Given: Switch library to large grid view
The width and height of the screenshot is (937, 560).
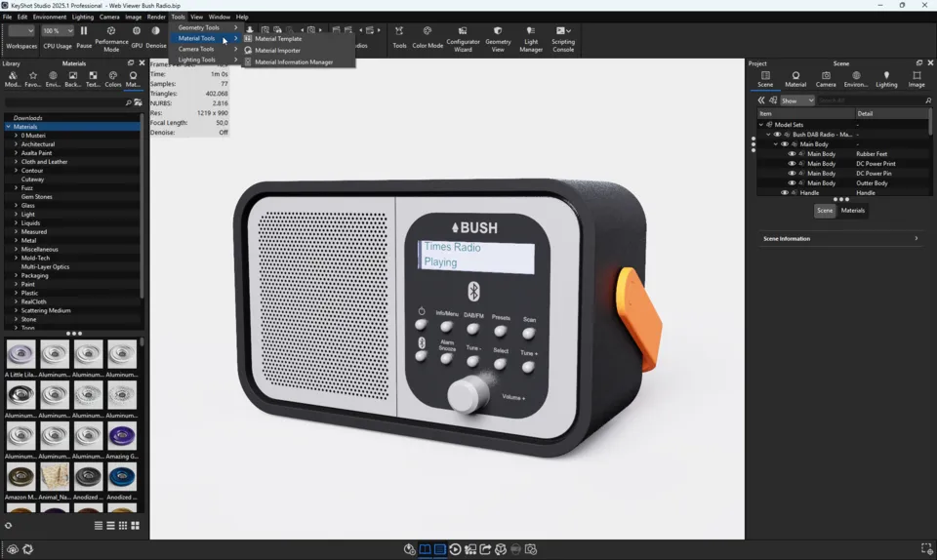Looking at the screenshot, I should (135, 526).
